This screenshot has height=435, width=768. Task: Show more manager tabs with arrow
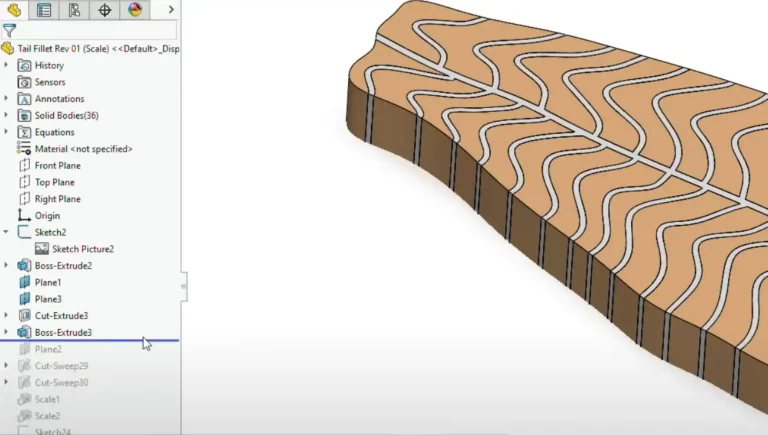pos(170,10)
